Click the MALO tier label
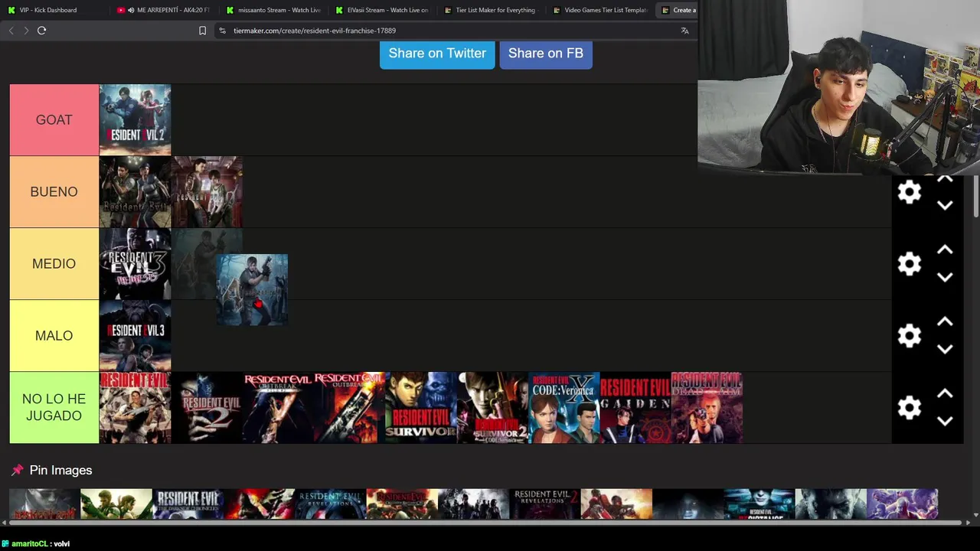980x551 pixels. coord(54,336)
